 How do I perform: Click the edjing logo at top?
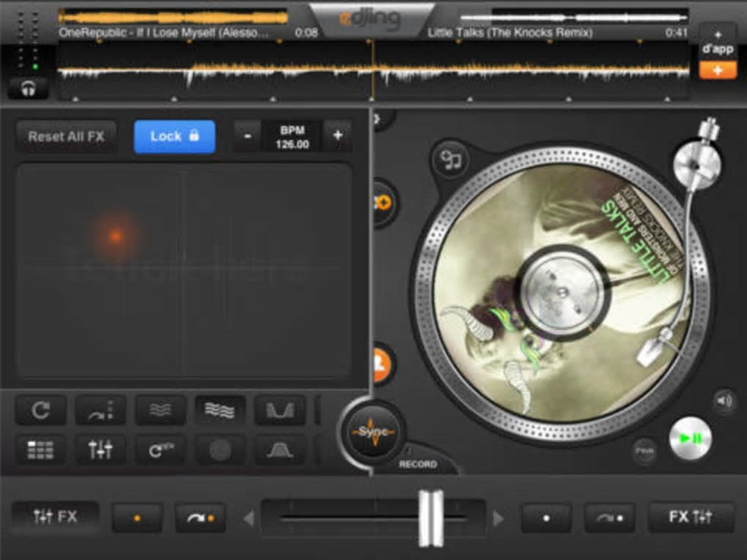tap(371, 19)
